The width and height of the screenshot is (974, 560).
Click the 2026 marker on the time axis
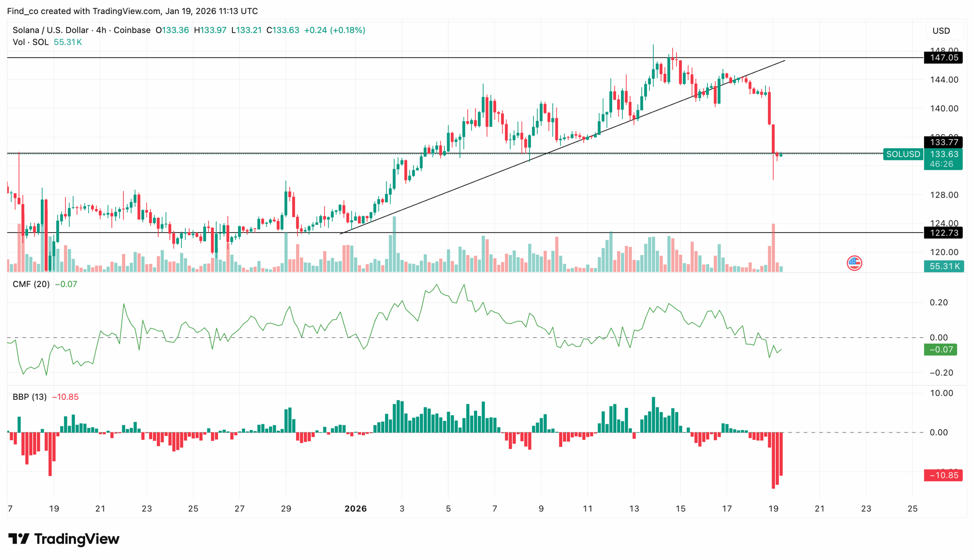(356, 508)
